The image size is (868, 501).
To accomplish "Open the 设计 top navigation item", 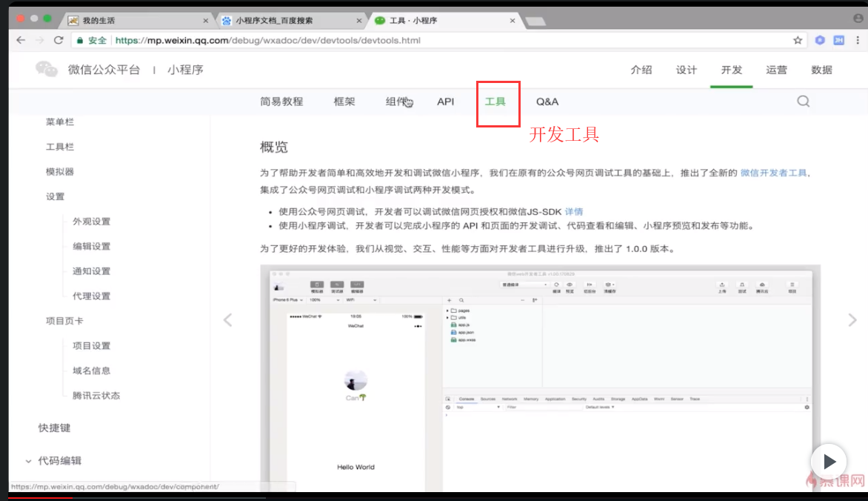I will click(687, 70).
